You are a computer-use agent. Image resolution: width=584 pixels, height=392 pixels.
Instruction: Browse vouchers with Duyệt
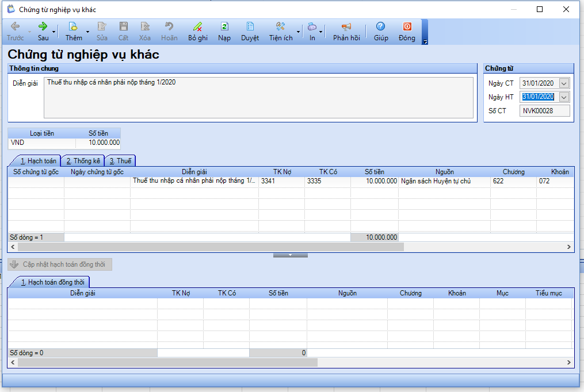[x=250, y=32]
